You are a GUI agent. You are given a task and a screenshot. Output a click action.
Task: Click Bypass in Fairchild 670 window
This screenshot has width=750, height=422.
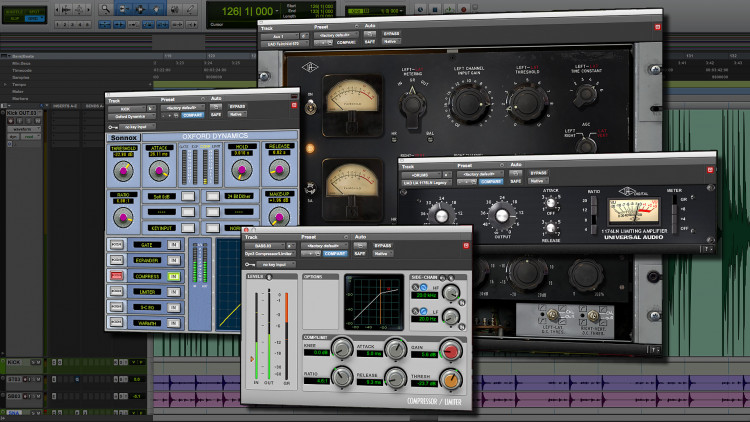(x=391, y=33)
